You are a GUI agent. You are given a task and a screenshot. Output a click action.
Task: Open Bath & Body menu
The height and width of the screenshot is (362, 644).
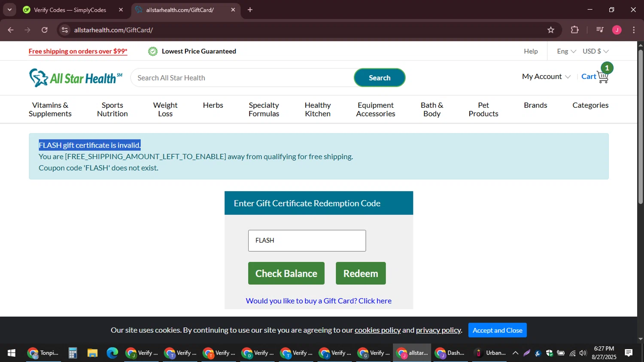coord(432,110)
